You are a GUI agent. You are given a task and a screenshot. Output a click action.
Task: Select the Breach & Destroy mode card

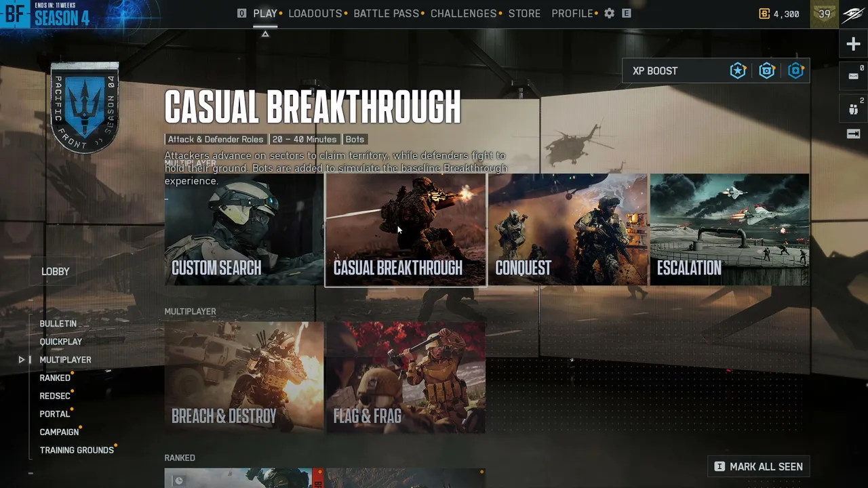[x=244, y=378]
